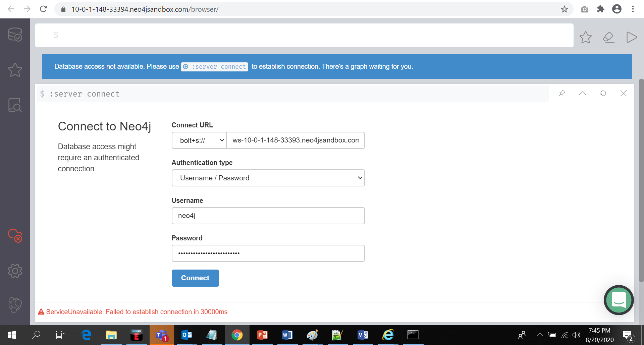Click the browser forward arrow
Screen dimensions: 644x345
click(27, 9)
